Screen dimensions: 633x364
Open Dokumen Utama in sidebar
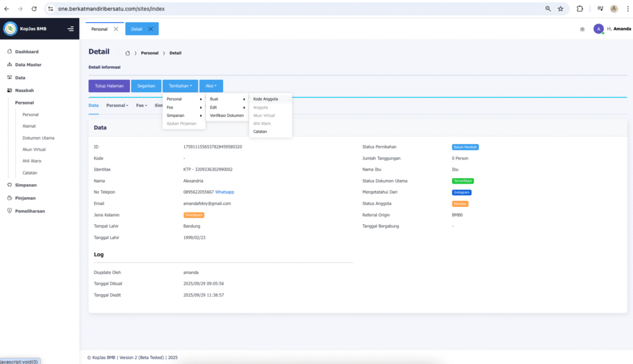[x=38, y=138]
